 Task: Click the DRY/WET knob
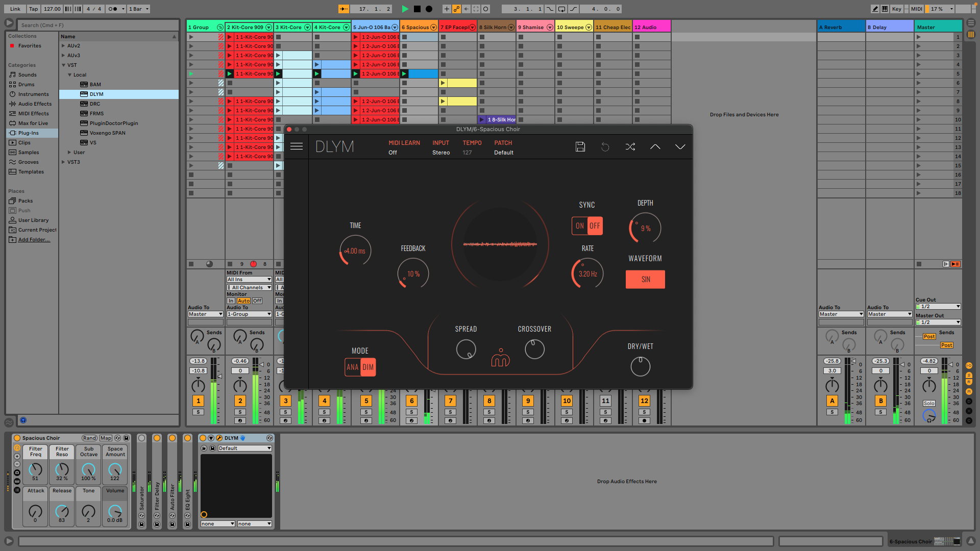point(640,366)
